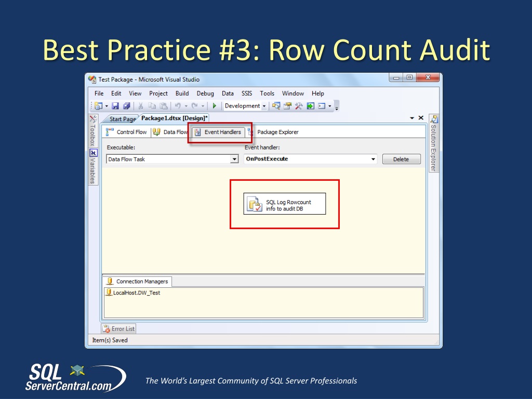Click the Save All toolbar icon
This screenshot has height=399, width=532.
pos(127,106)
